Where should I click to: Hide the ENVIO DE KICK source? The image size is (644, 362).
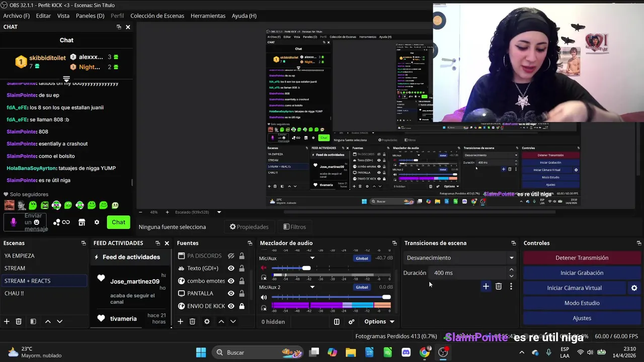coord(231,306)
